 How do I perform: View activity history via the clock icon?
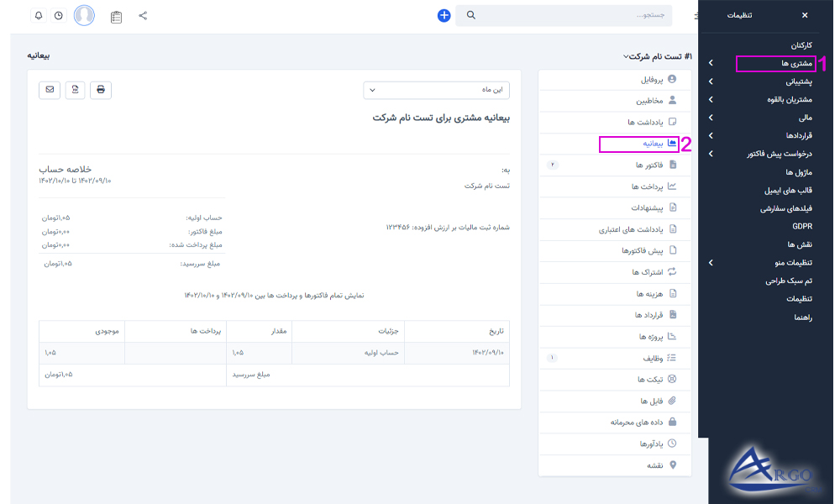click(x=57, y=14)
